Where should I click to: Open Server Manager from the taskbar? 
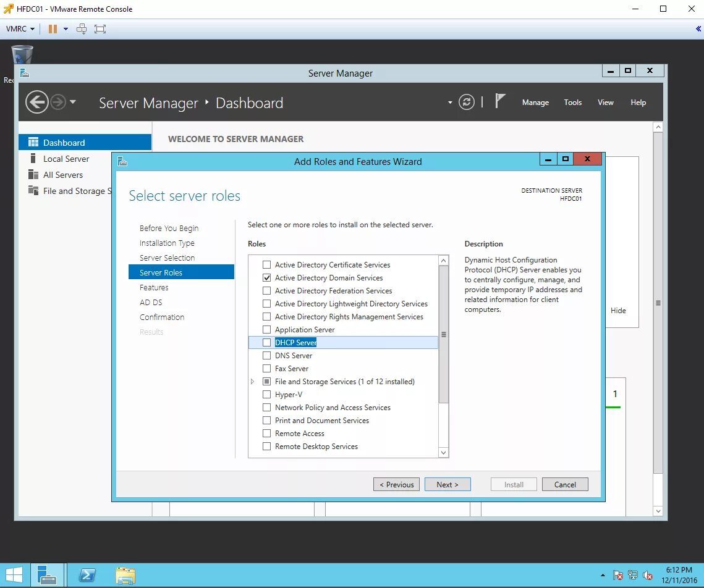[47, 576]
